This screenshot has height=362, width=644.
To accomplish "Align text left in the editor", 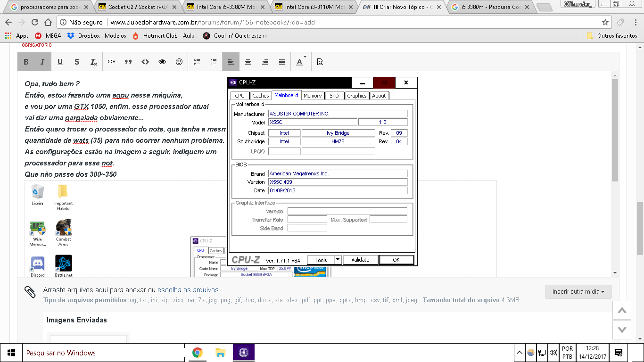I will pos(231,62).
